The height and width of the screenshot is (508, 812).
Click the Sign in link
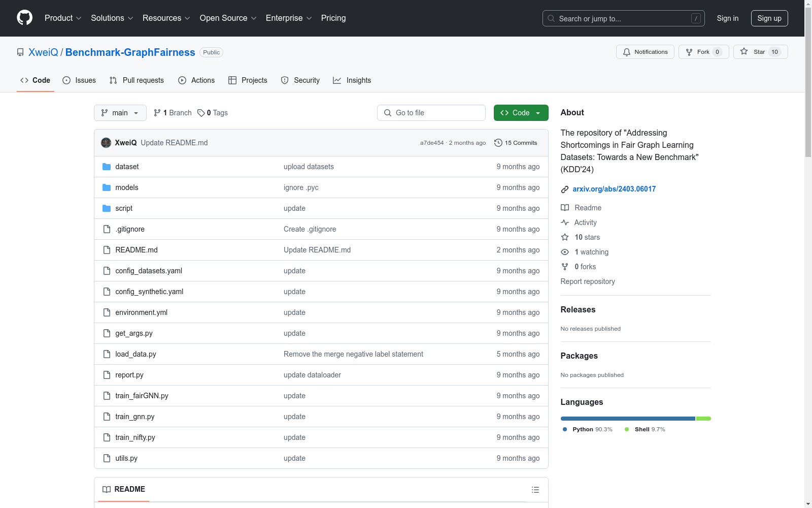click(727, 18)
